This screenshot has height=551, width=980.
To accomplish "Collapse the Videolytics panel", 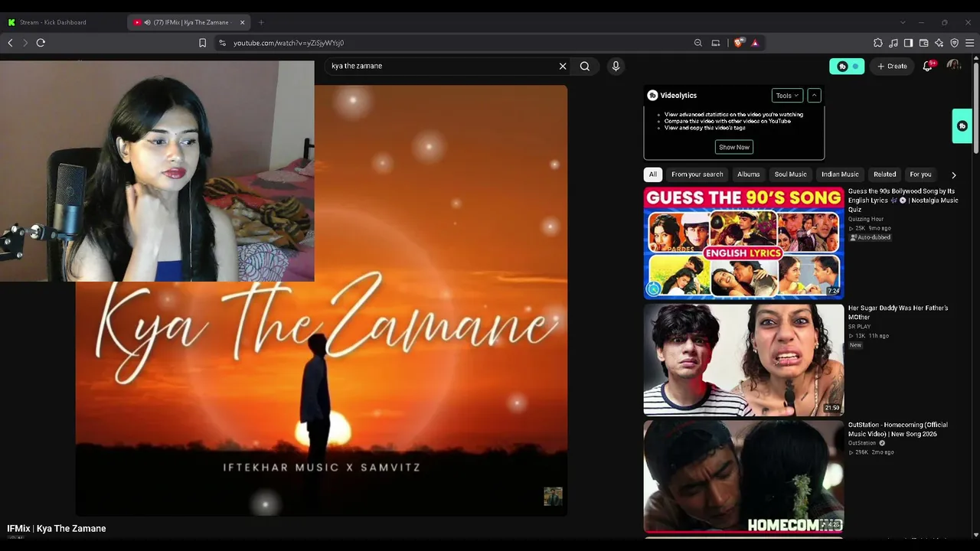I will [815, 95].
